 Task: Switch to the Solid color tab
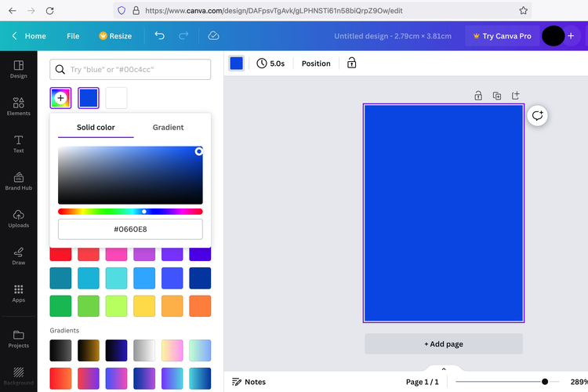(x=96, y=127)
